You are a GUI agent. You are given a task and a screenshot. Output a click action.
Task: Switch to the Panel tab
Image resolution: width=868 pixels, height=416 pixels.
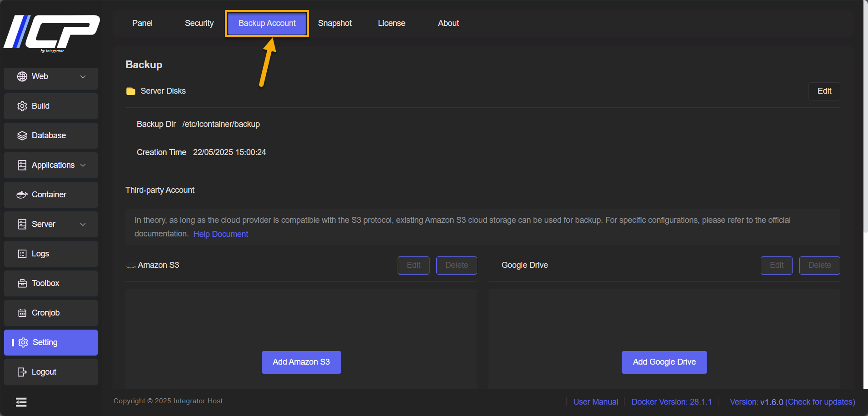coord(142,23)
